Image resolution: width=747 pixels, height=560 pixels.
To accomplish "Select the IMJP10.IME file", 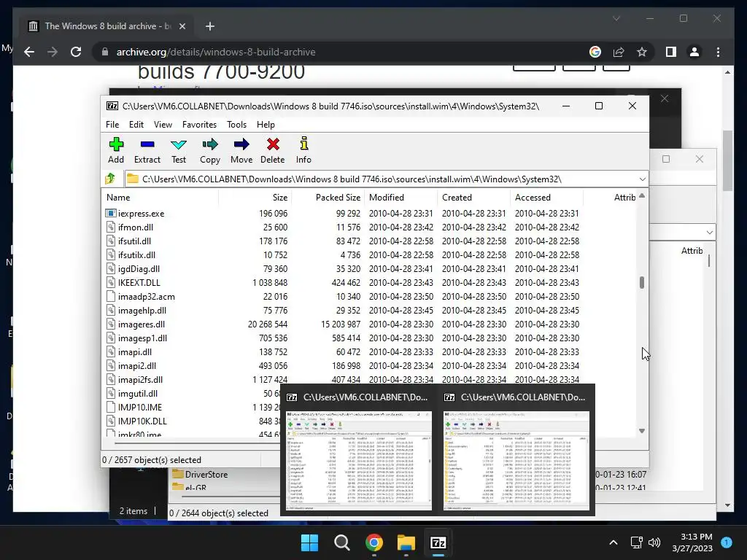I will pos(140,407).
